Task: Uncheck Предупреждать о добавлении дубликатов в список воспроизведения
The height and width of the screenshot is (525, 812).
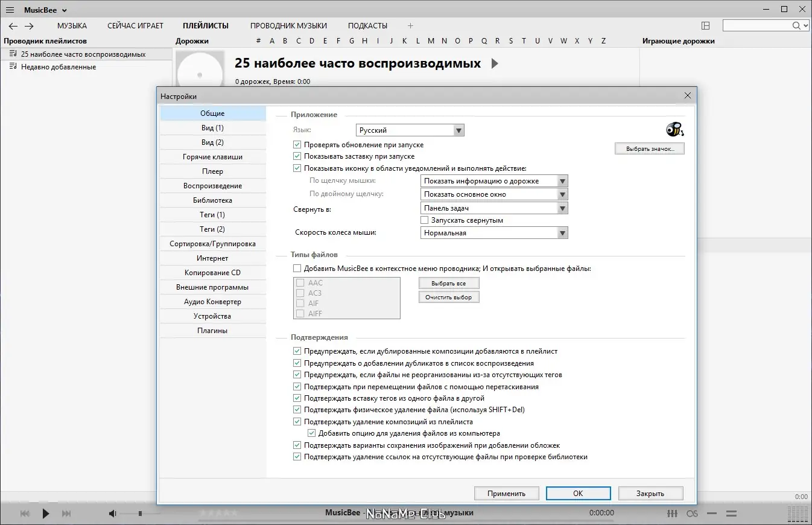Action: pos(297,363)
